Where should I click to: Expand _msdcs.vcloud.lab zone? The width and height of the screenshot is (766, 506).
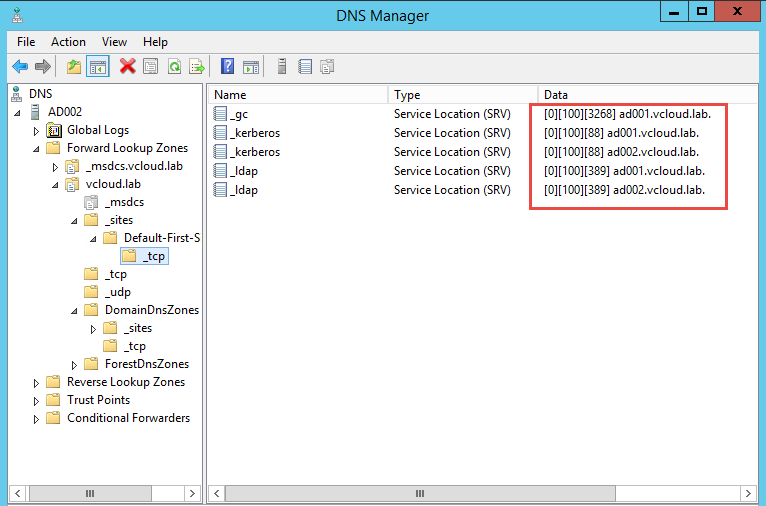[55, 167]
